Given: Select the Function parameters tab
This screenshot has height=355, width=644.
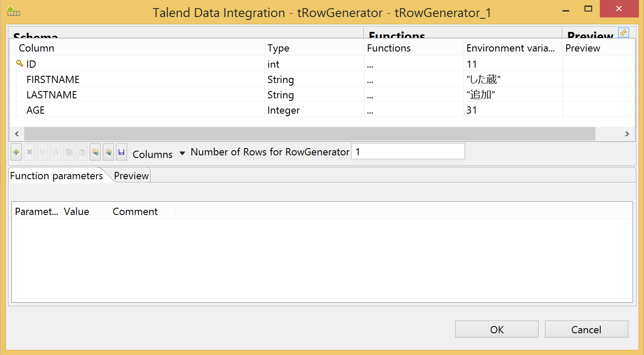Looking at the screenshot, I should point(56,175).
